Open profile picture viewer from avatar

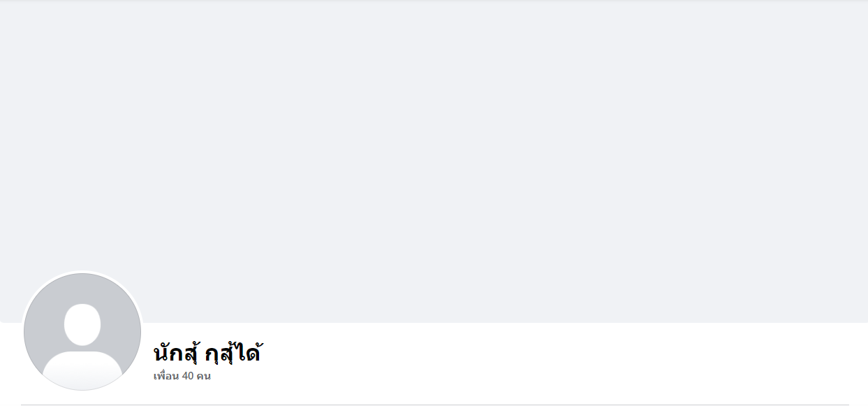82,331
